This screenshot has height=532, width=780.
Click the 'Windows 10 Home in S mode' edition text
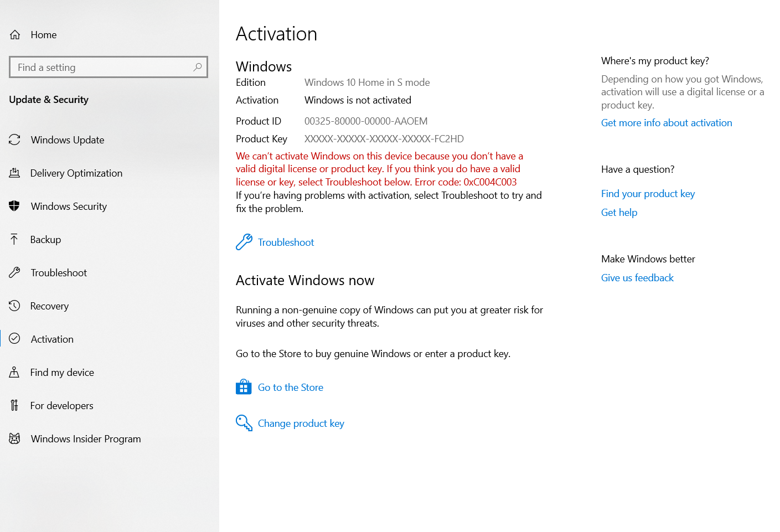[367, 82]
